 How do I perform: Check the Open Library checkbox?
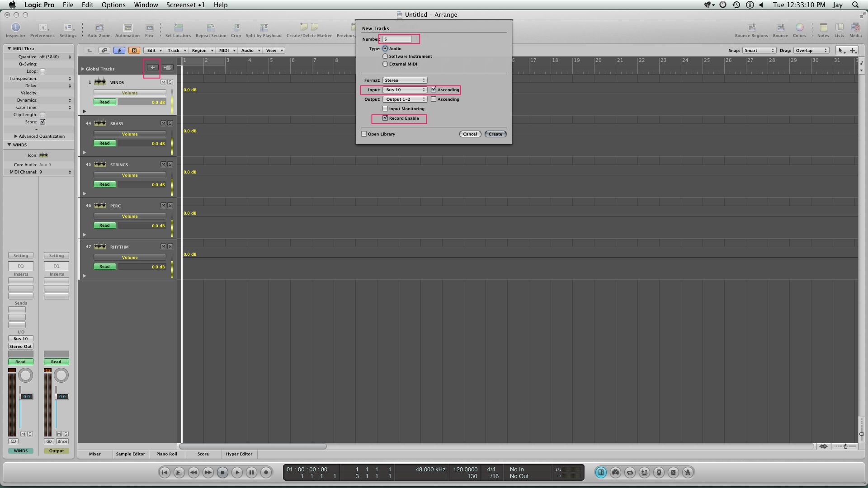(x=364, y=134)
